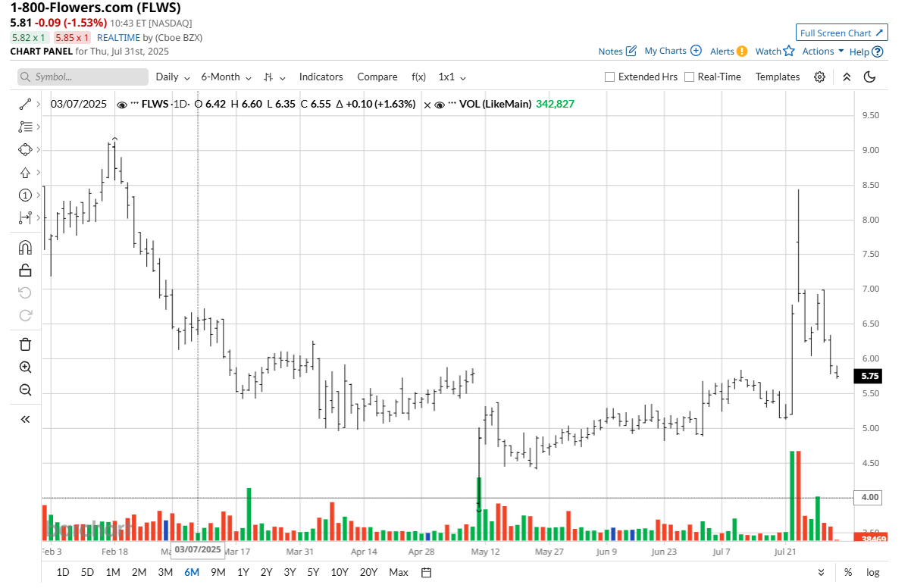This screenshot has height=588, width=911.
Task: Toggle logarithmic scale mode
Action: tap(872, 572)
